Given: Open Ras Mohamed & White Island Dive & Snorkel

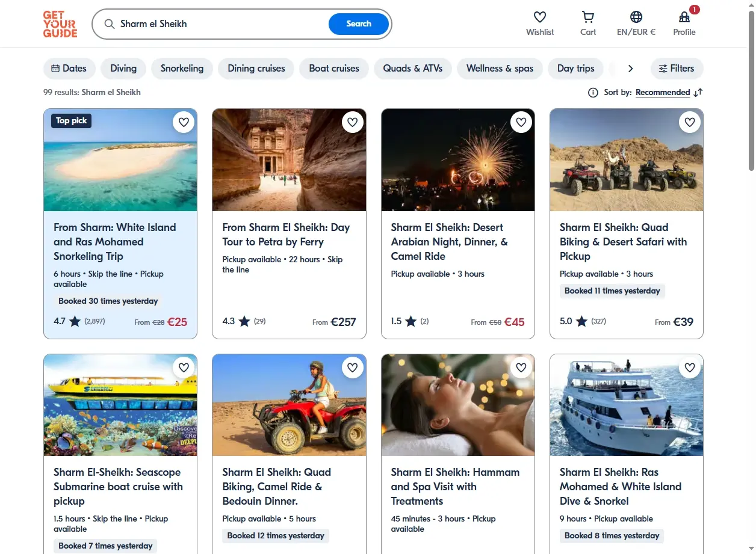Looking at the screenshot, I should pyautogui.click(x=621, y=487).
